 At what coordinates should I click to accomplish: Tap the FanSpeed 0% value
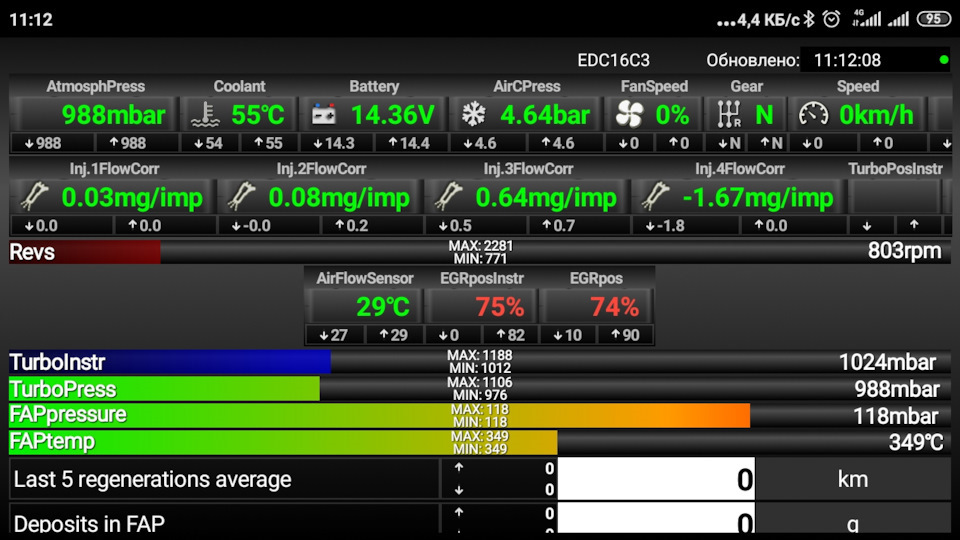point(672,114)
